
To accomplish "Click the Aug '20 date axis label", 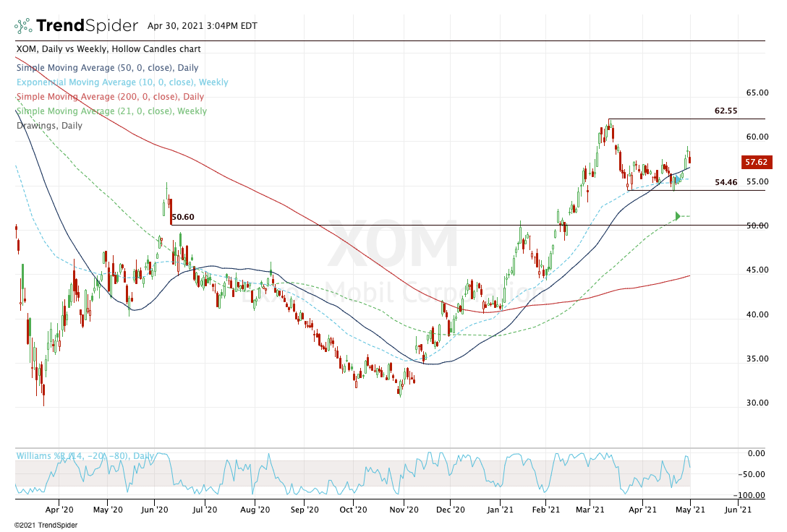I will [255, 510].
